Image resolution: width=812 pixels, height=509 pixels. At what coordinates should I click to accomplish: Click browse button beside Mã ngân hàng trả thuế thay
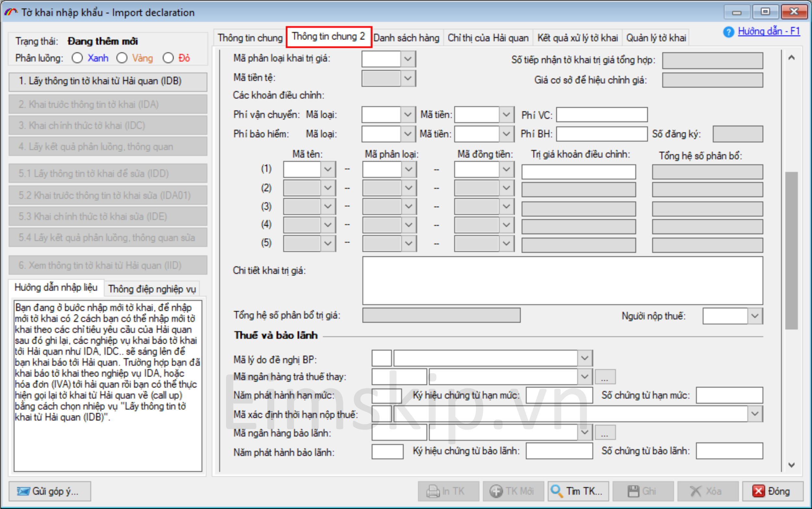coord(605,377)
